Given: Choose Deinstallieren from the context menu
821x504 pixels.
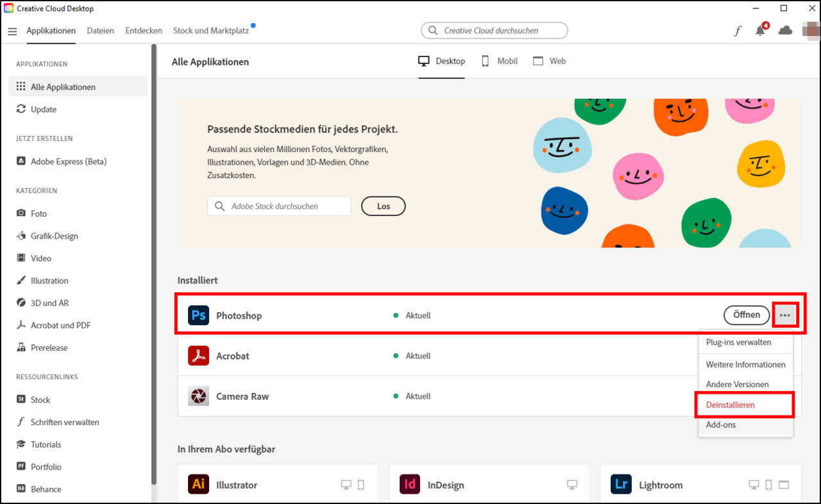Looking at the screenshot, I should [731, 405].
